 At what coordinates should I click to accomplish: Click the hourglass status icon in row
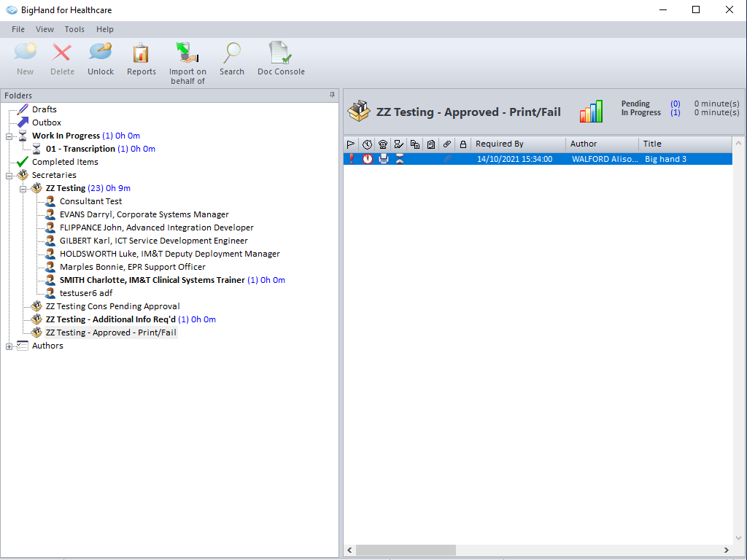(x=400, y=159)
